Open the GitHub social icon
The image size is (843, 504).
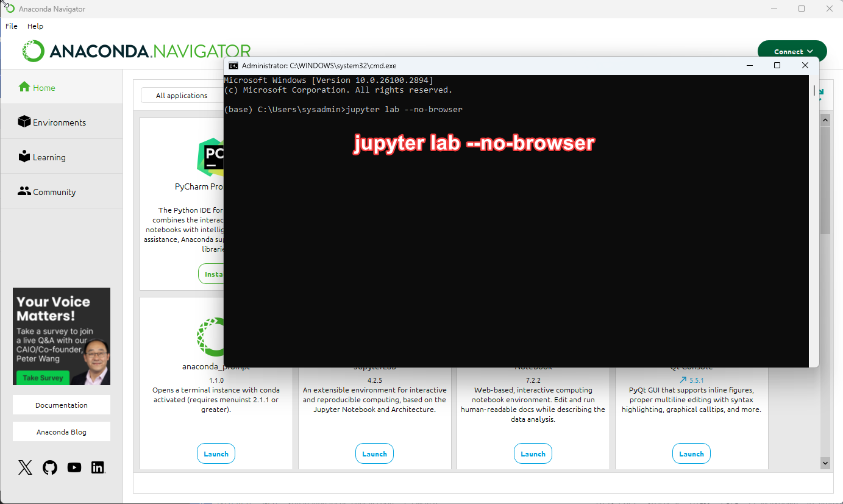pos(50,467)
